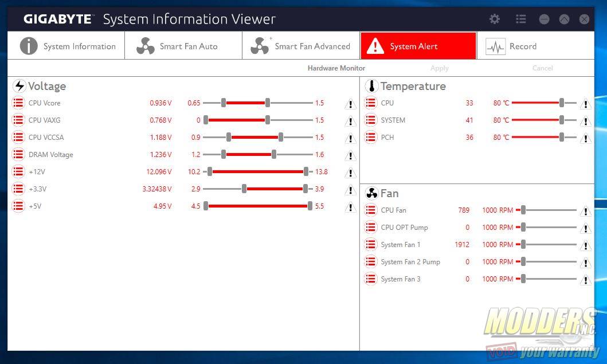Click the System Fan 1 RPM slider handle
The width and height of the screenshot is (607, 364).
click(x=523, y=244)
